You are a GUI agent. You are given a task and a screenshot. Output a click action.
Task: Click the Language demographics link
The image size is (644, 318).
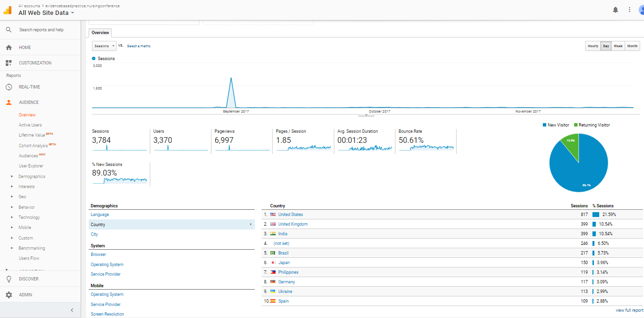(x=100, y=215)
